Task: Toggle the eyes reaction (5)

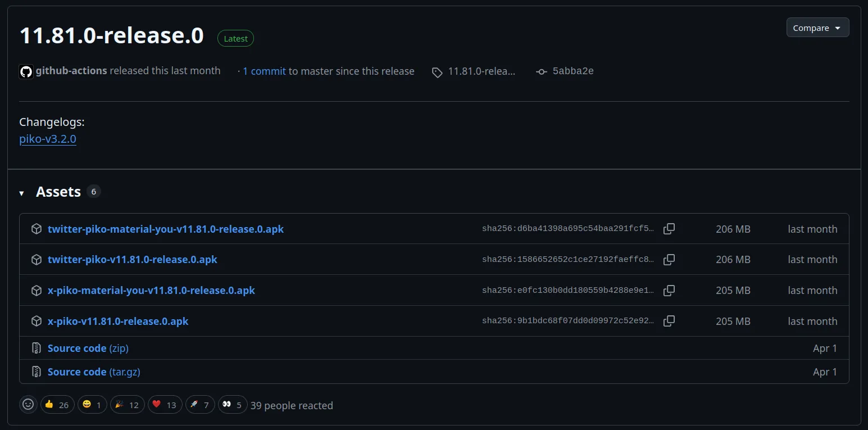Action: (233, 405)
